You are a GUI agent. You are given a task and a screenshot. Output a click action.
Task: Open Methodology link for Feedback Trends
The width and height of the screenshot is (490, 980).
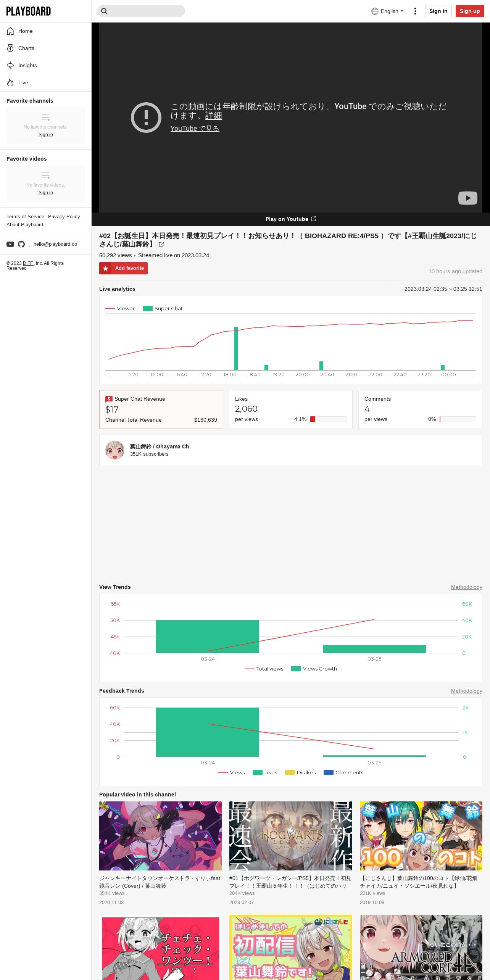pyautogui.click(x=467, y=691)
